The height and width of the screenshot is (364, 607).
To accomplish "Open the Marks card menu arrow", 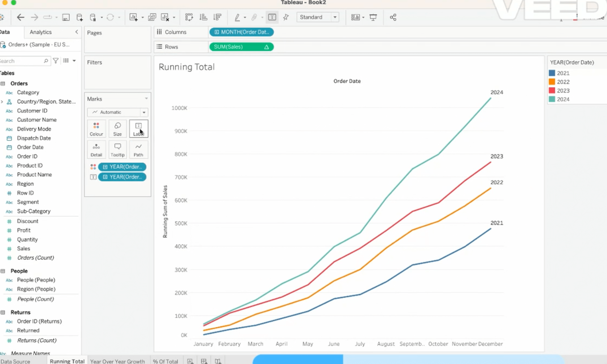I will coord(146,99).
